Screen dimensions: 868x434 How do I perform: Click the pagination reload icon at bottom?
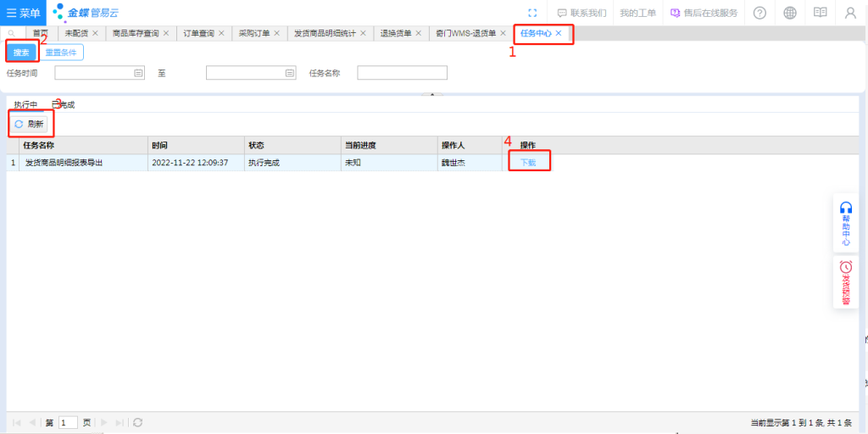[138, 422]
